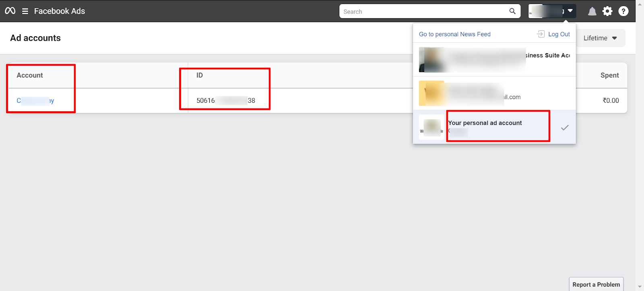Collapse the account switcher dropdown in header
The width and height of the screenshot is (644, 291).
coord(552,11)
